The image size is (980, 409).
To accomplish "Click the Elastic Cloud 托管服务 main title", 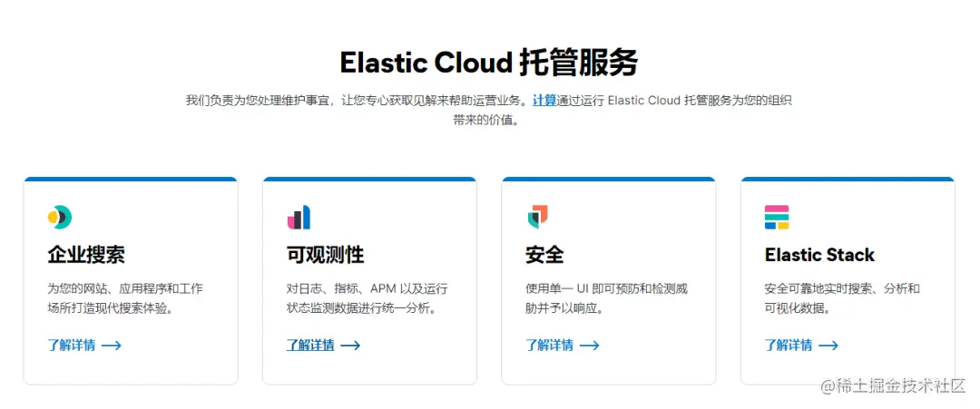I will tap(489, 63).
